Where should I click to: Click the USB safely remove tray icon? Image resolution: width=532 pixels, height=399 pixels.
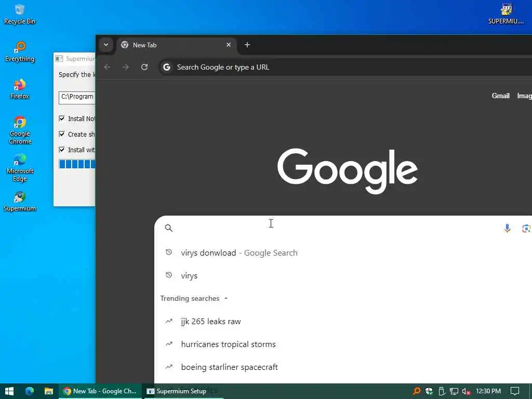point(442,391)
